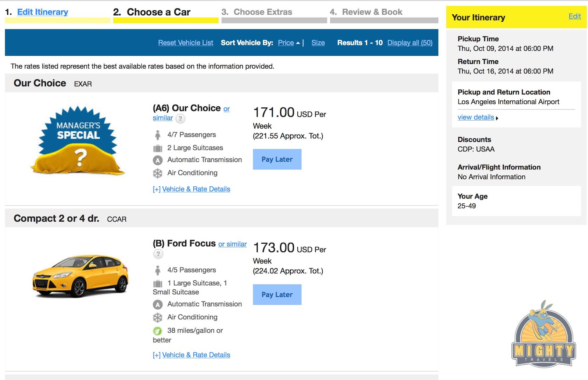This screenshot has height=380, width=588.
Task: Click the green fuel economy leaf icon
Action: (158, 331)
